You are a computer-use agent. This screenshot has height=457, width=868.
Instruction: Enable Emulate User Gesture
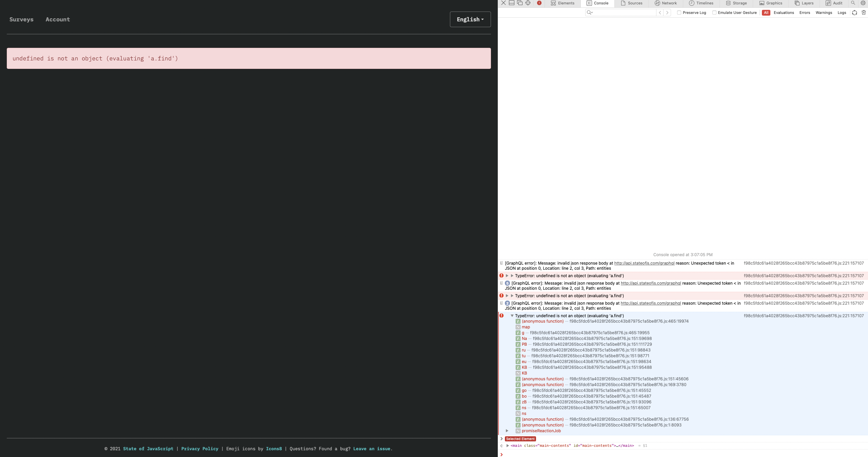[x=714, y=13]
